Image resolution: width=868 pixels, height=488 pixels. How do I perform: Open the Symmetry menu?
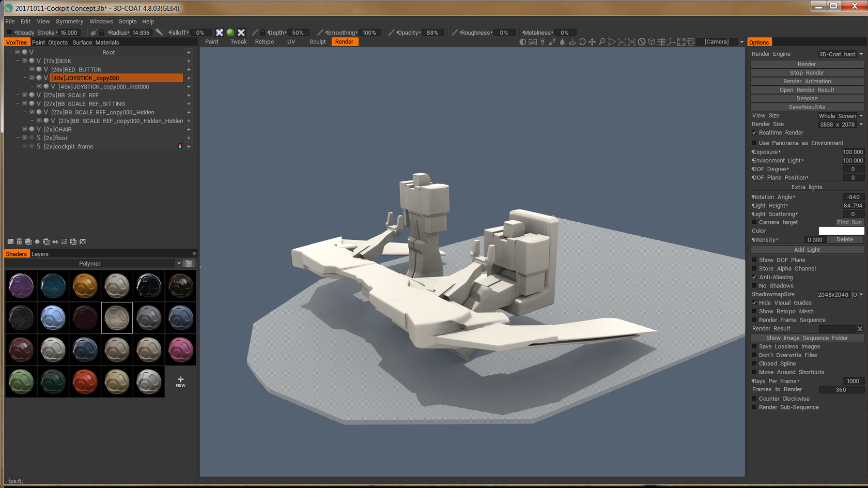click(69, 22)
